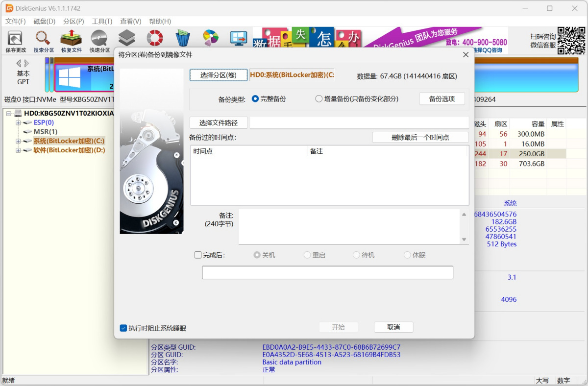Collapse the HD0:KBG50ZNV1T02KIOXIA disk node
The image size is (588, 386).
9,114
